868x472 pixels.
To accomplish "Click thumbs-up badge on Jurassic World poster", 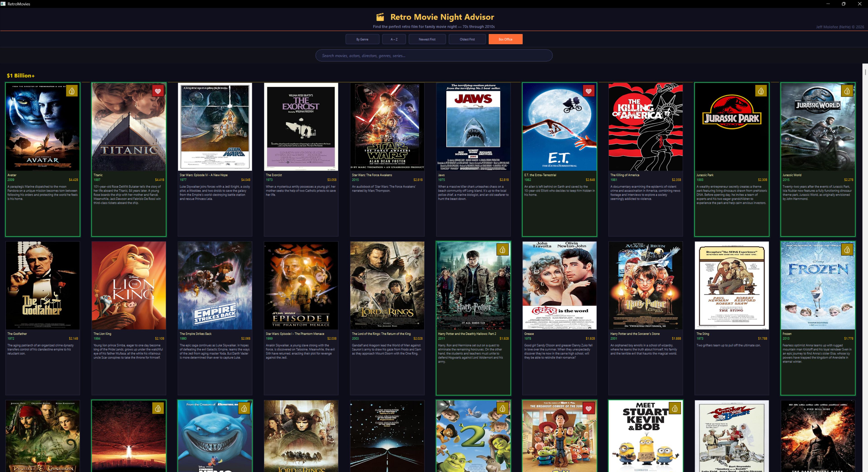I will [x=847, y=91].
